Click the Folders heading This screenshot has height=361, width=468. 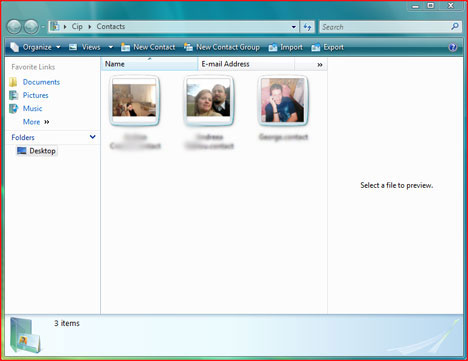23,137
